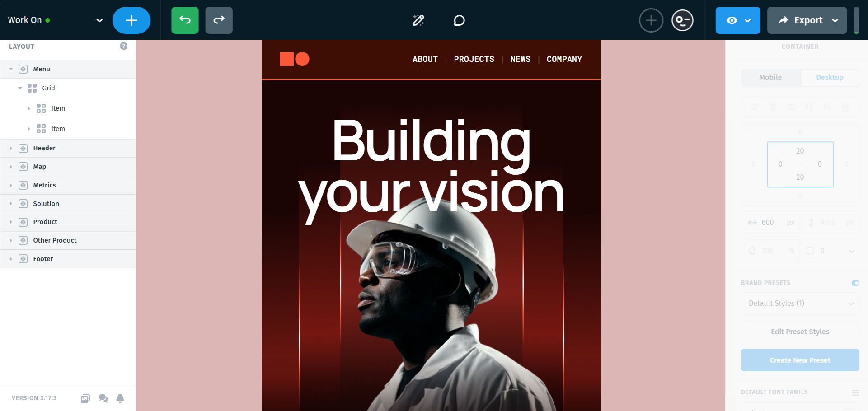
Task: Click the Create New Preset button
Action: [800, 360]
